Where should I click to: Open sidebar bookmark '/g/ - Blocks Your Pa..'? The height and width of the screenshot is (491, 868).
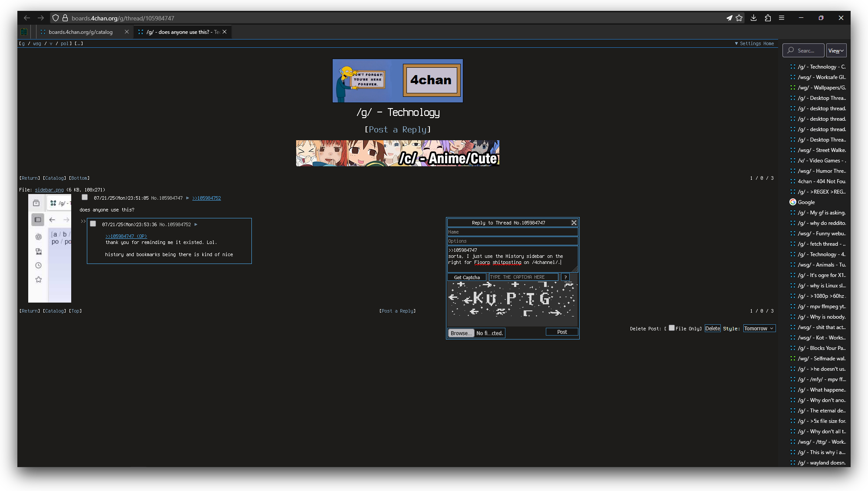[818, 348]
